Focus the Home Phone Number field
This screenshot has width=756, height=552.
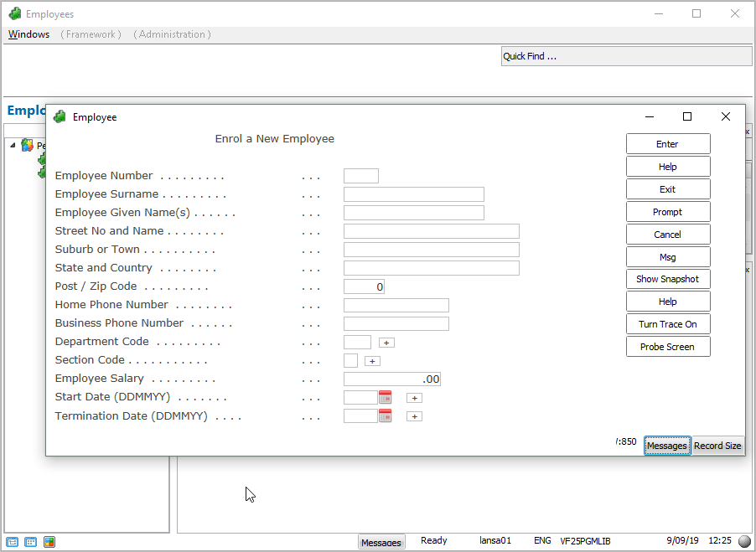coord(396,305)
